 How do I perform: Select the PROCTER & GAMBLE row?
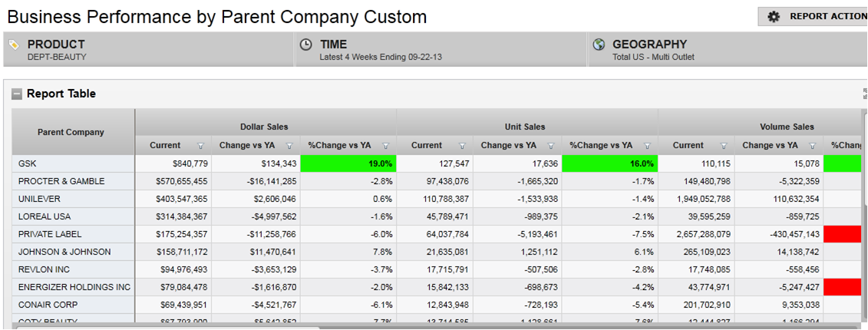tap(61, 181)
